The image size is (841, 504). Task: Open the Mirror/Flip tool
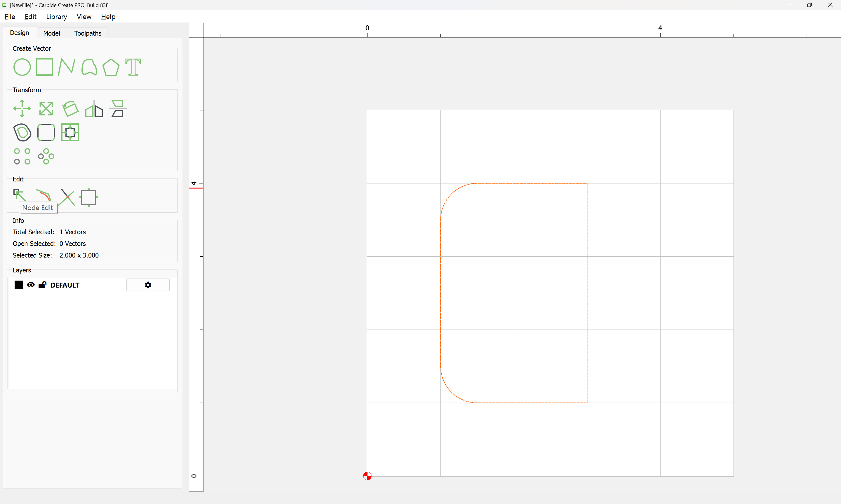coord(94,109)
